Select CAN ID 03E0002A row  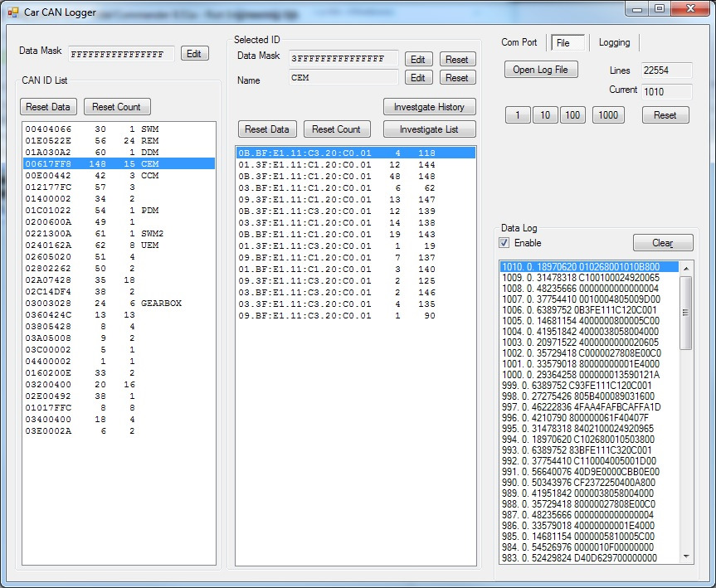click(x=119, y=431)
